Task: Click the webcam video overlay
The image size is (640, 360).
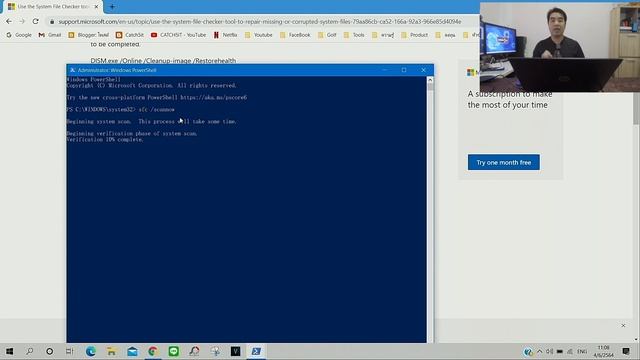Action: point(560,47)
